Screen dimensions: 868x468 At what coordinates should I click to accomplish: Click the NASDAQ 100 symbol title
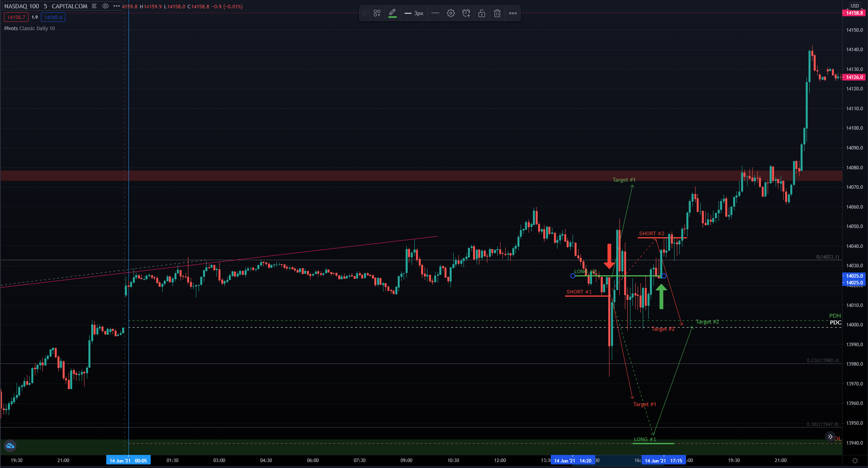[21, 6]
